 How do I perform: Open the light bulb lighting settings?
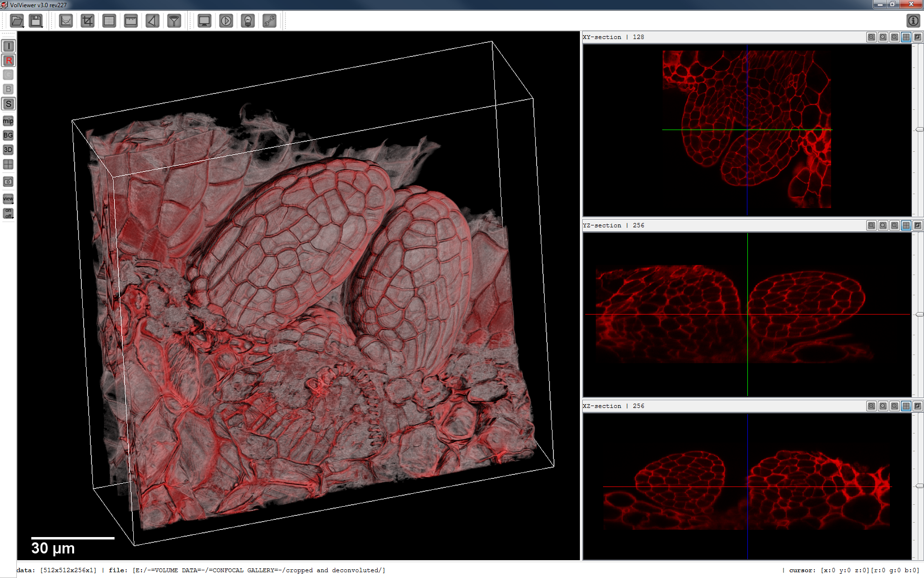click(248, 21)
